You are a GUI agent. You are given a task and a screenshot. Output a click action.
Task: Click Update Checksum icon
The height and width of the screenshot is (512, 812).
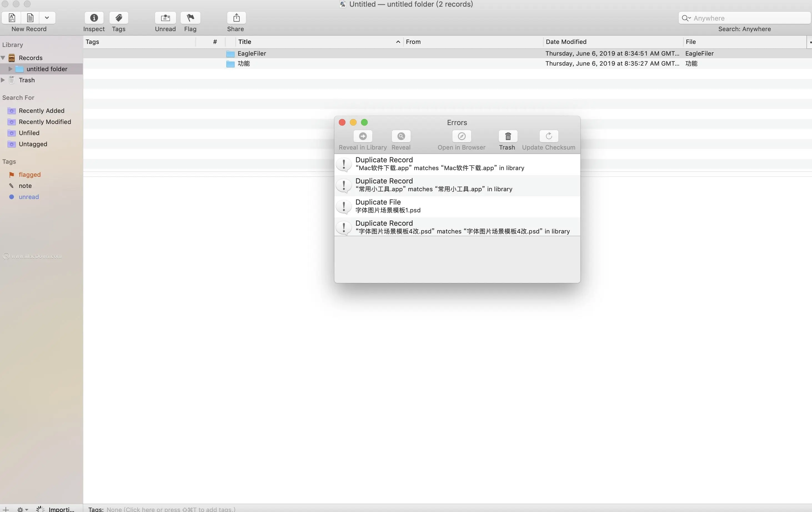coord(549,136)
